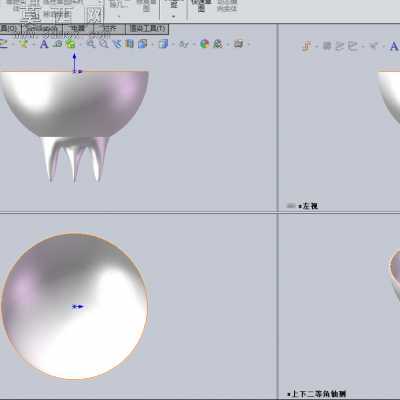Click the small gray icon right after the A
The image size is (400, 400).
(x=58, y=44)
